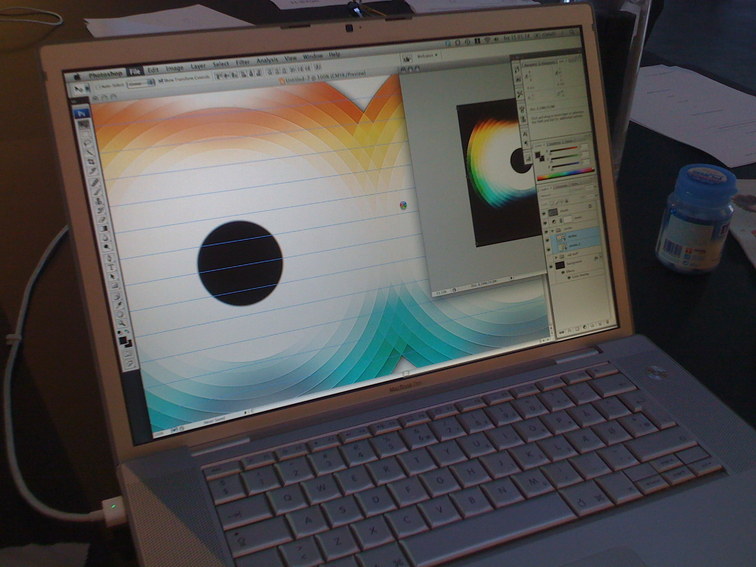
Task: Select the Gradient tool
Action: (104, 229)
